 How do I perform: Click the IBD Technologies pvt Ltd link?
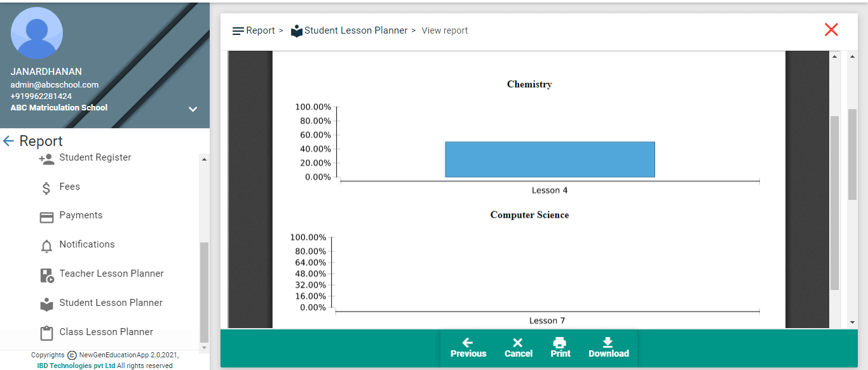pos(76,366)
